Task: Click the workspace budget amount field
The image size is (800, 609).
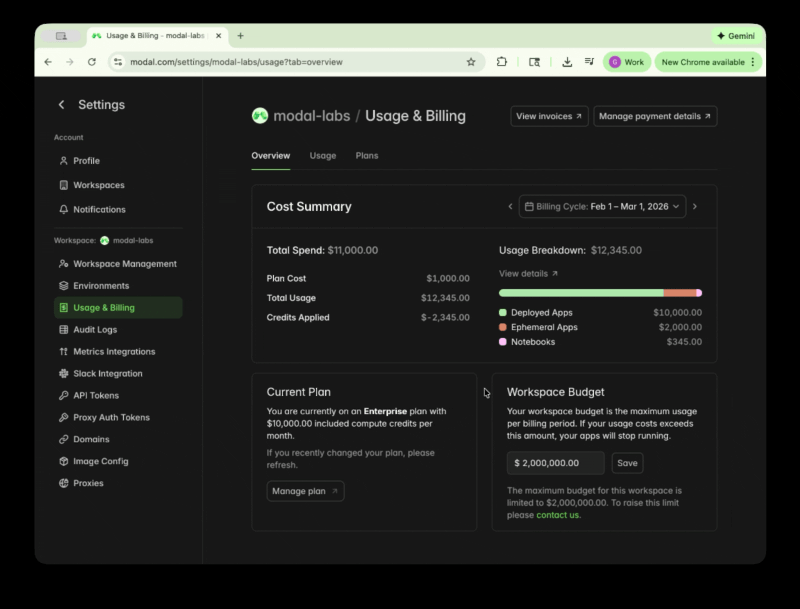Action: (x=555, y=463)
